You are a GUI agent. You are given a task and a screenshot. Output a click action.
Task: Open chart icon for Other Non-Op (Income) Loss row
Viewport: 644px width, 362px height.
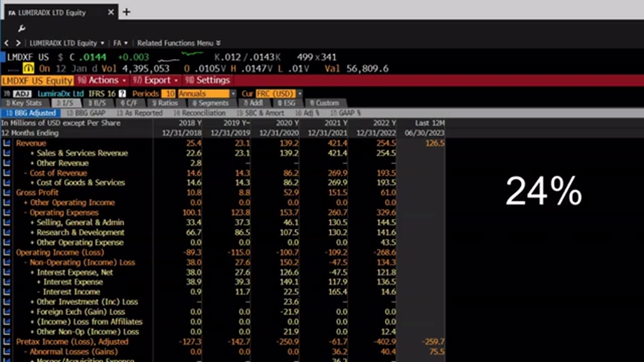7,332
